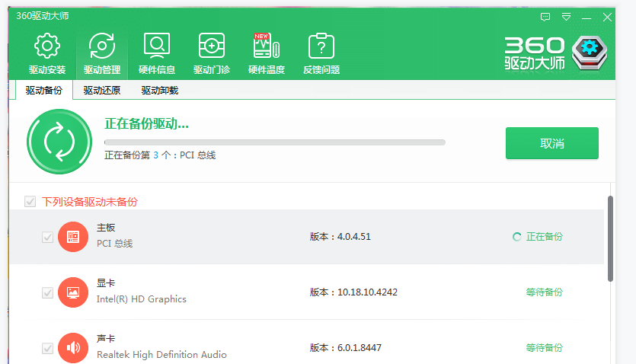The width and height of the screenshot is (636, 364).
Task: Select the 驱动备份 tab
Action: [44, 91]
